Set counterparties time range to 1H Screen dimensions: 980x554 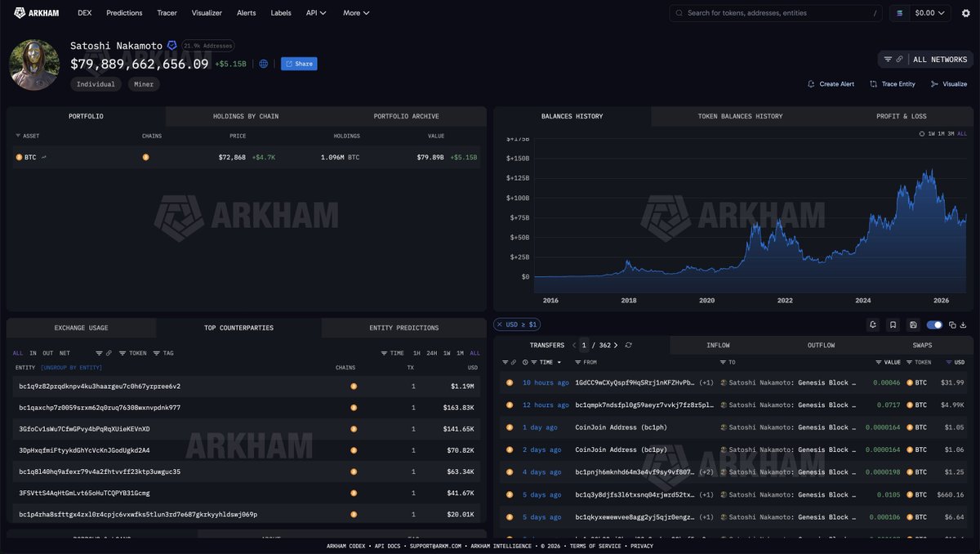tap(416, 353)
